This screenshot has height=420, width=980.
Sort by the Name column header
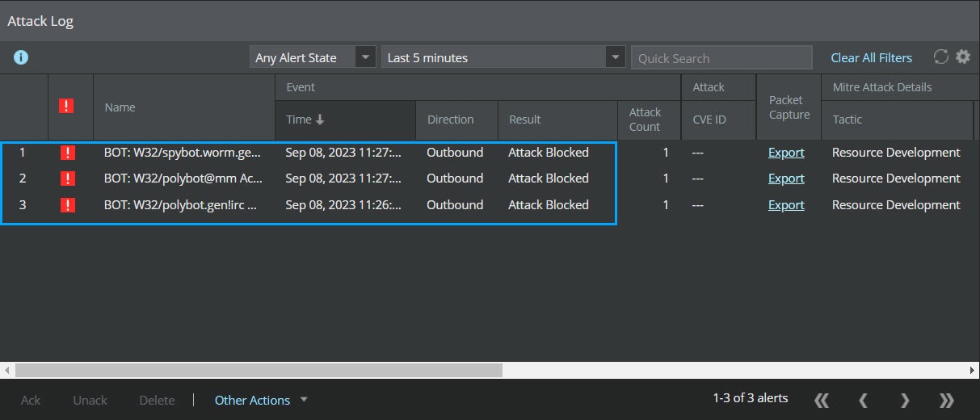[184, 107]
